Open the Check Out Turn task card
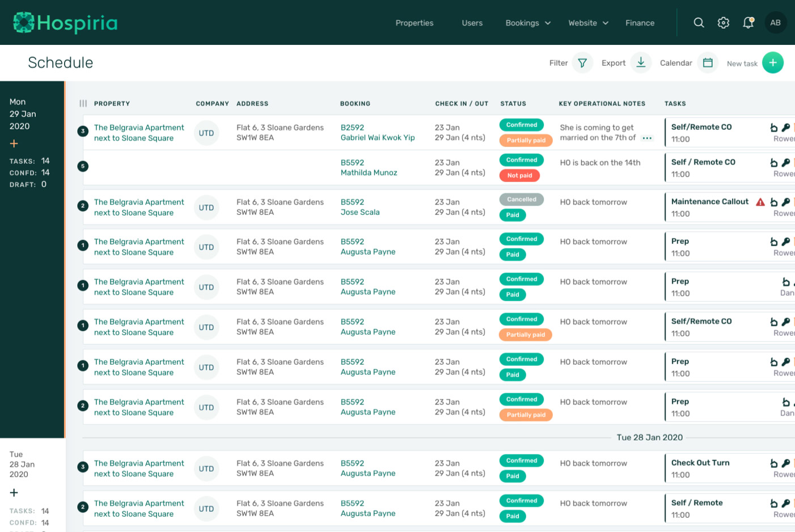The height and width of the screenshot is (532, 795). [730, 468]
